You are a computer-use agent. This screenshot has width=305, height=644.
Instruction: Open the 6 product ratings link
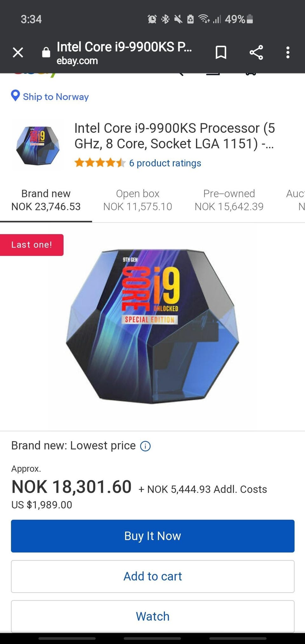pos(165,163)
